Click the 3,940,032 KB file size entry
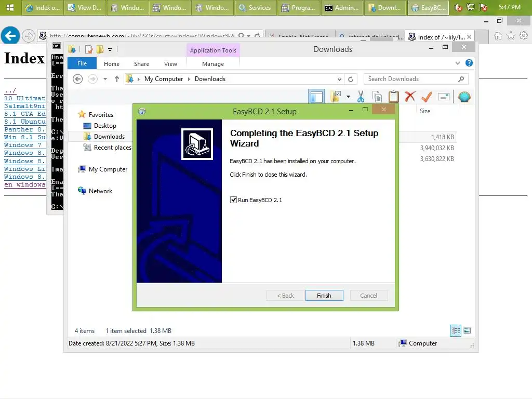The width and height of the screenshot is (532, 399). [437, 148]
